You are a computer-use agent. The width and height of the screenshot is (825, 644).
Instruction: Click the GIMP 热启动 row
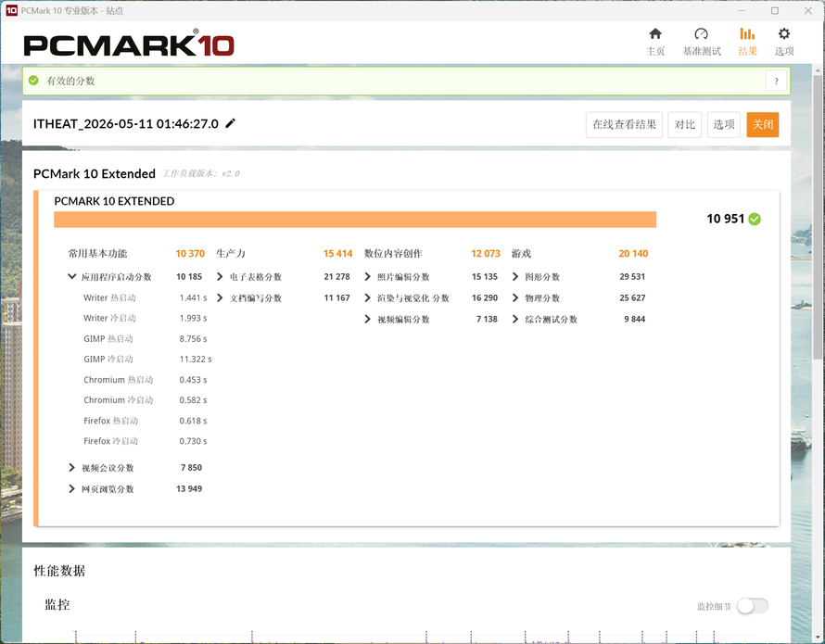coord(146,339)
